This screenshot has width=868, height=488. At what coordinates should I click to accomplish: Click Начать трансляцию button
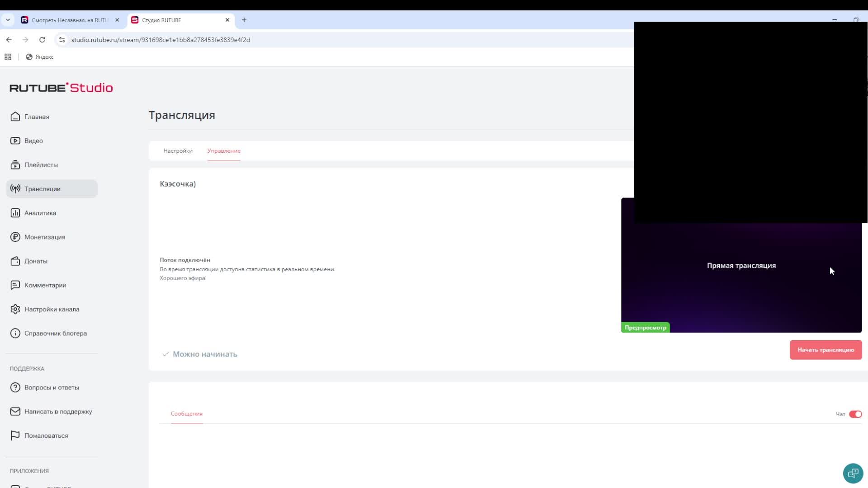pos(825,350)
